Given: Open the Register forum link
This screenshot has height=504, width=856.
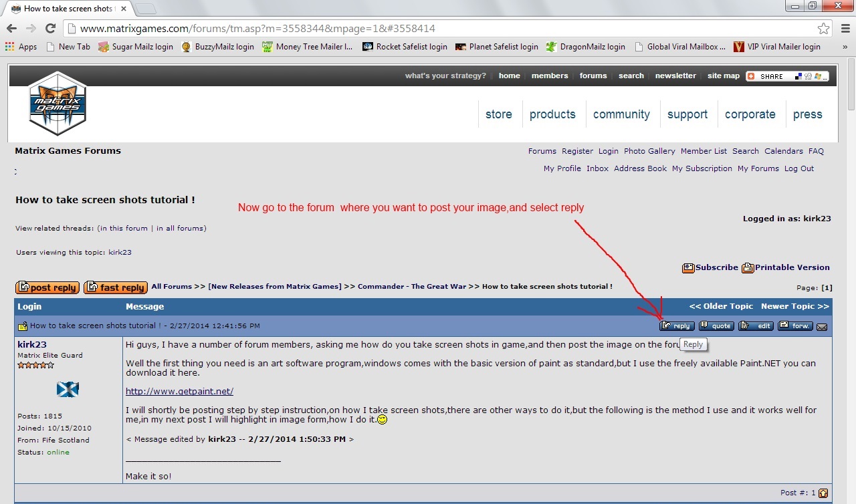Looking at the screenshot, I should coord(577,151).
